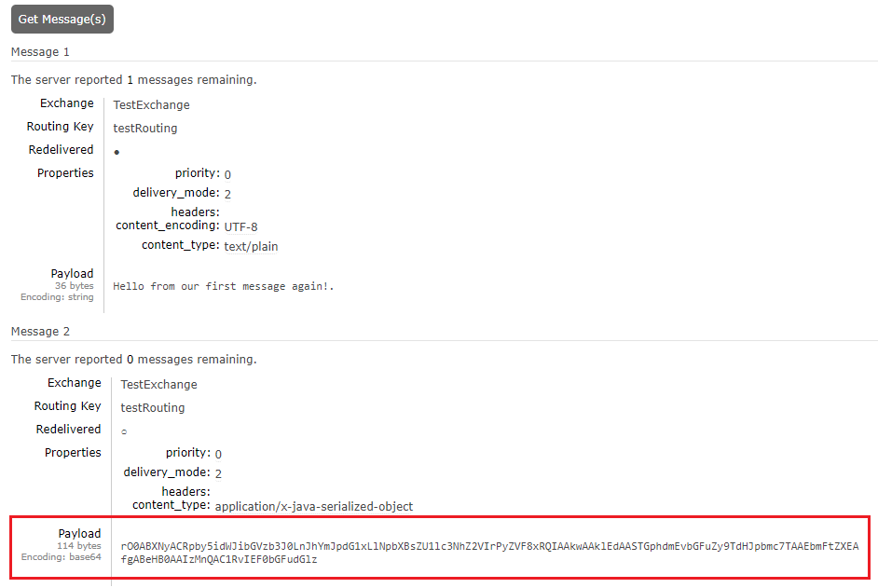Collapse the Properties section of Message 2
This screenshot has height=588, width=878.
click(73, 452)
